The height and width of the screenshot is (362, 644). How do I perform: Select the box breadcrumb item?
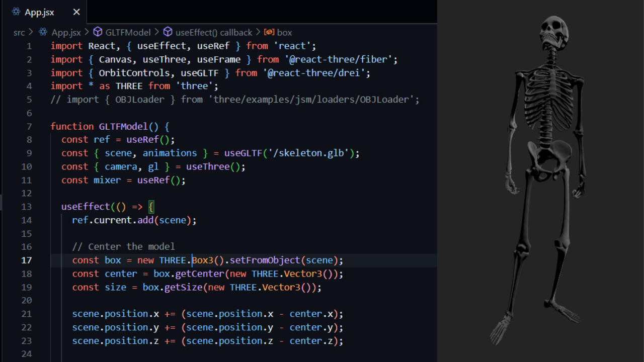[x=284, y=33]
